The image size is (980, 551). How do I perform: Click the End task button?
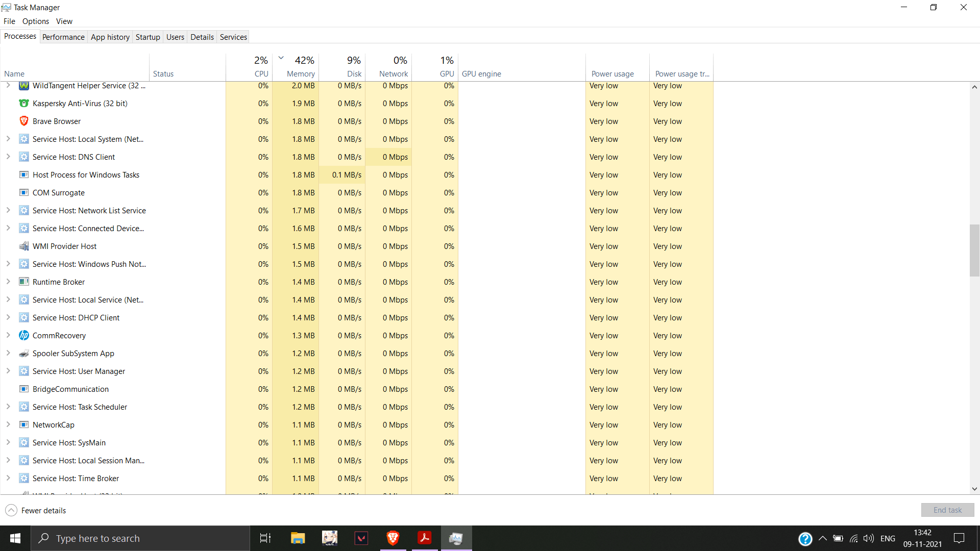947,510
